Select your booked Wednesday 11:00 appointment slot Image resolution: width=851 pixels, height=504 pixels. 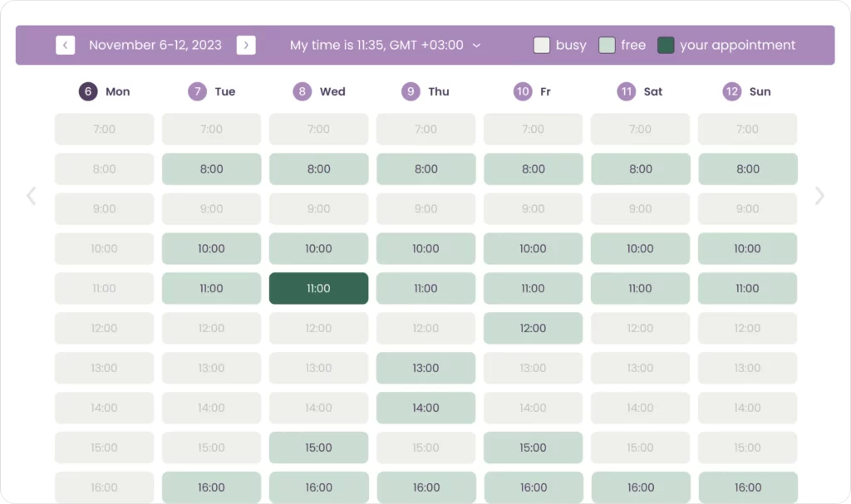click(318, 288)
